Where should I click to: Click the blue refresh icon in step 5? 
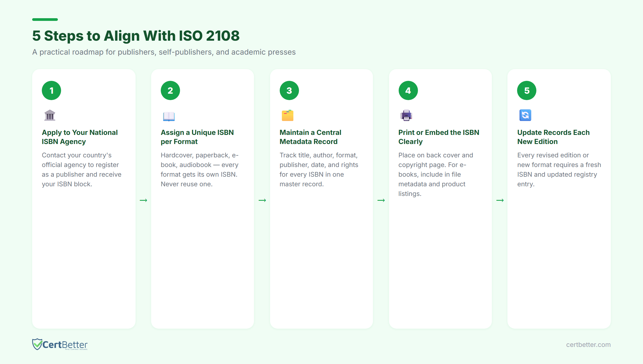pos(525,115)
